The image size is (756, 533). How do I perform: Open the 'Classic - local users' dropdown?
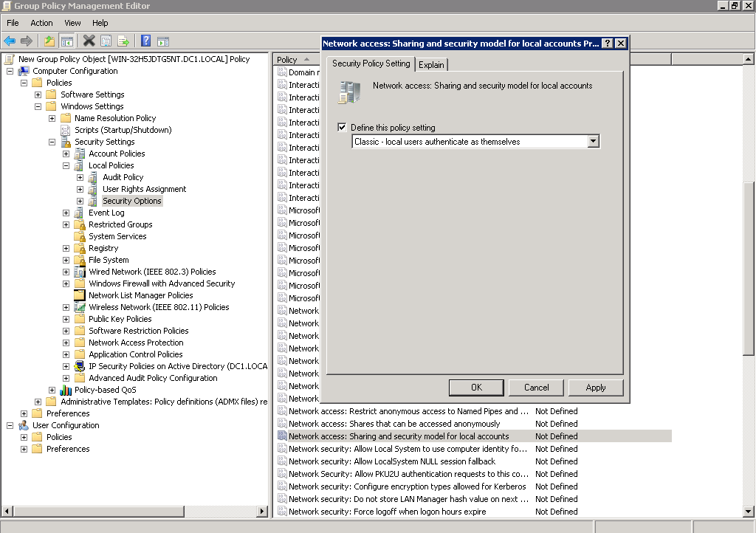(x=593, y=142)
